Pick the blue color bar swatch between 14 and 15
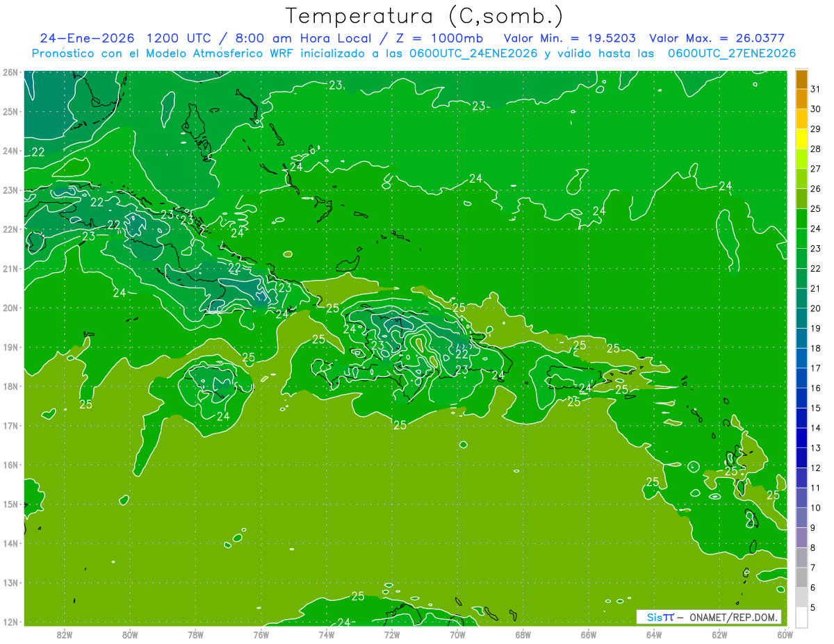Viewport: 834px width, 644px height. [801, 418]
